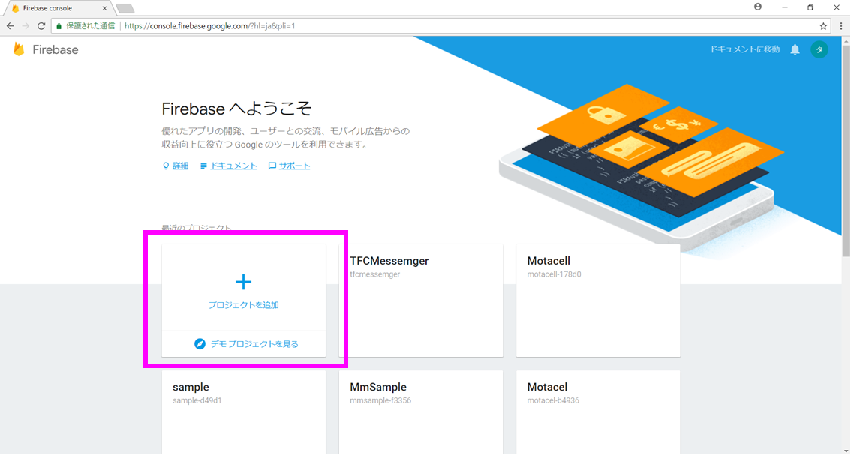Open the account avatar menu
Viewport: 850px width, 454px height.
[819, 49]
